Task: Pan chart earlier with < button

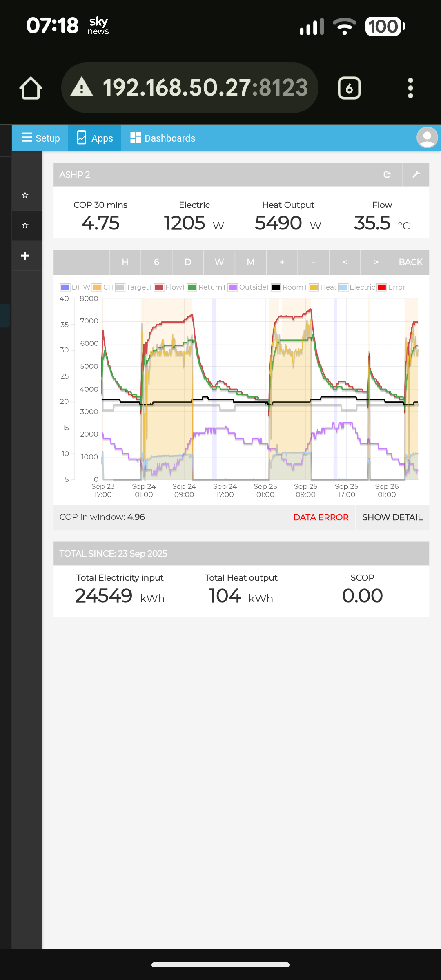Action: 345,262
